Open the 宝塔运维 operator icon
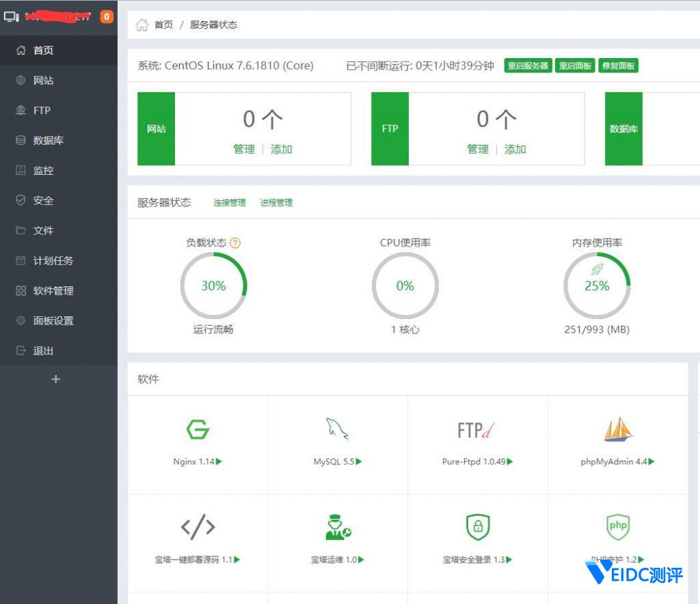700x604 pixels. coord(337,527)
